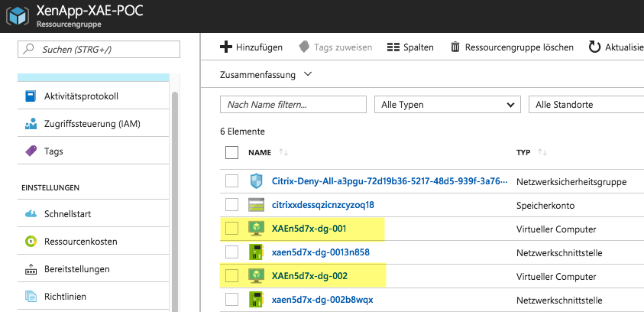Focus the Nach Name filtern field
Image resolution: width=644 pixels, height=312 pixels.
tap(293, 105)
